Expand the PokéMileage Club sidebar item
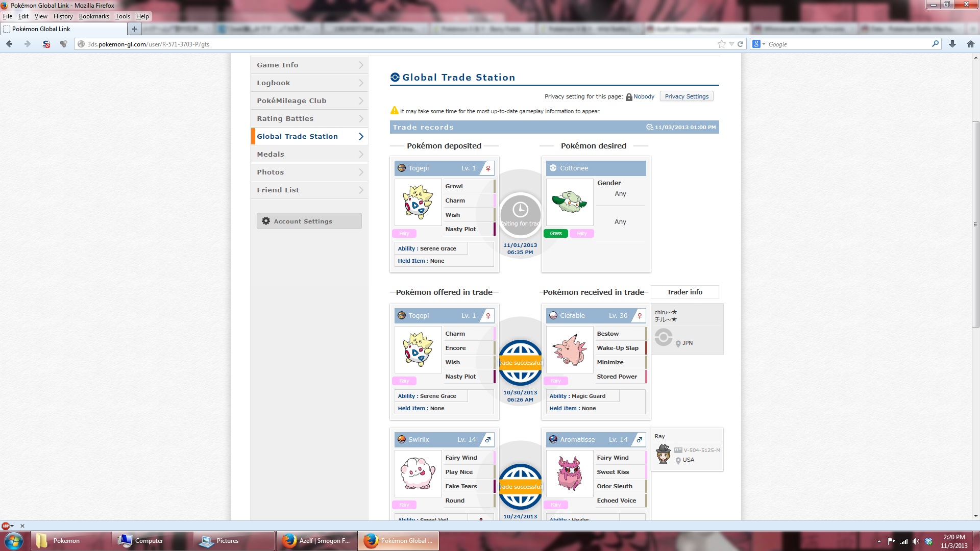Screen dimensions: 980x551 [x=309, y=101]
